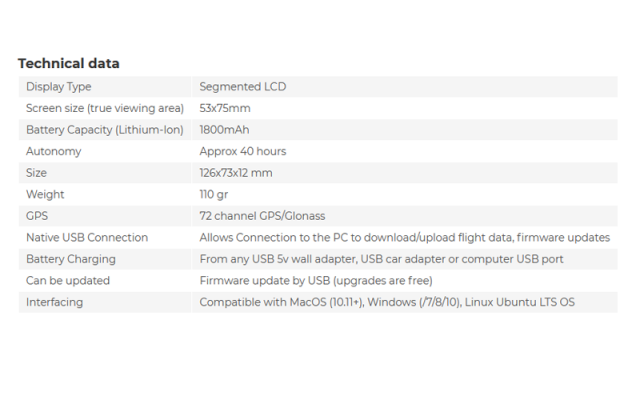The image size is (640, 400).
Task: Click the 126x73x12 mm dimensions value
Action: pos(236,173)
